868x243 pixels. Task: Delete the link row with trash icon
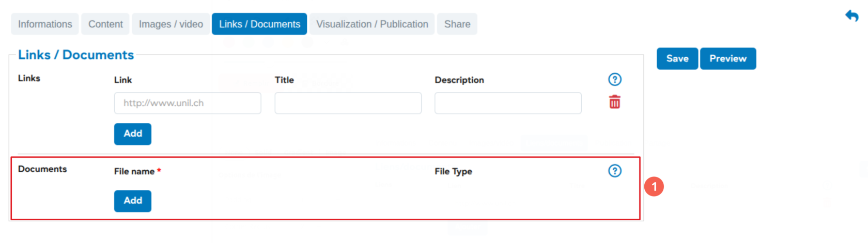614,102
